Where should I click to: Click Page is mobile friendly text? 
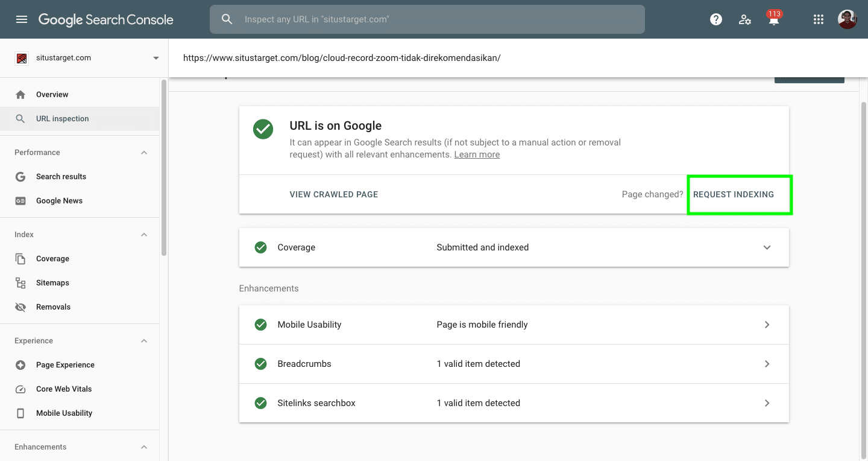tap(482, 325)
